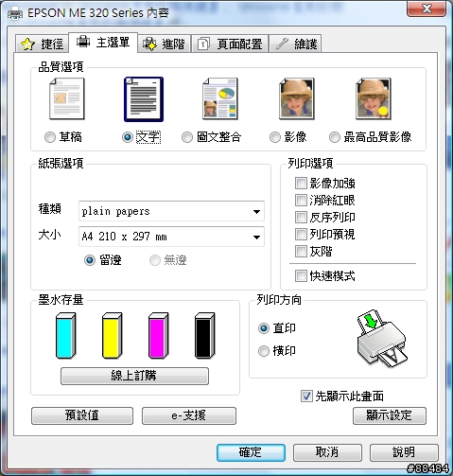The width and height of the screenshot is (453, 476).
Task: Click the 確定 OK button
Action: coord(251,452)
